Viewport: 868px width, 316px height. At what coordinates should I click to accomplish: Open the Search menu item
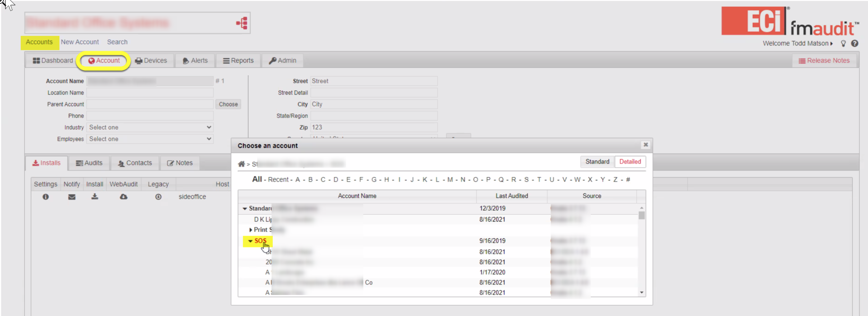tap(117, 42)
